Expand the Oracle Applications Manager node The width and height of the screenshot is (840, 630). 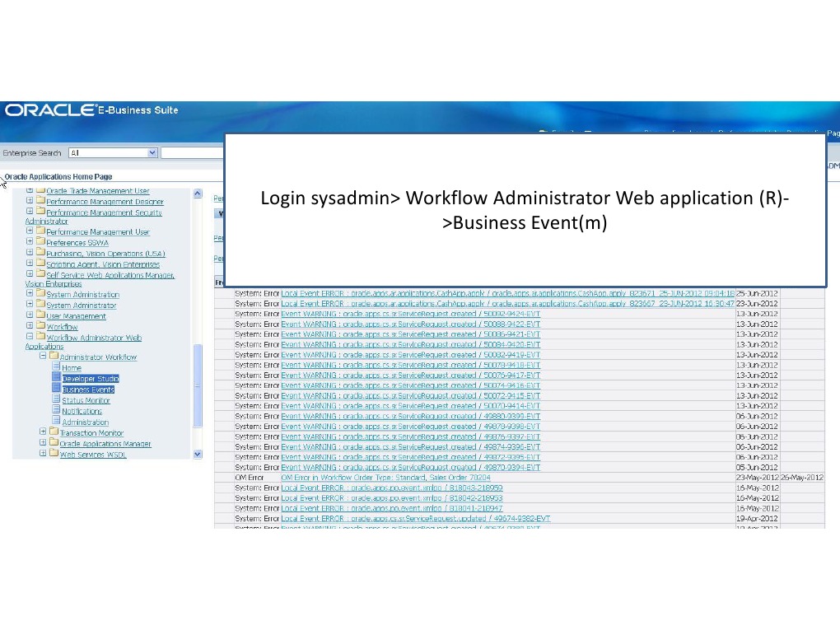pos(43,442)
